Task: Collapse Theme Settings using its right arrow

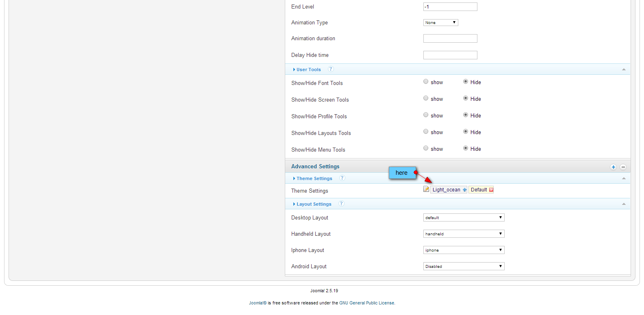Action: (624, 178)
